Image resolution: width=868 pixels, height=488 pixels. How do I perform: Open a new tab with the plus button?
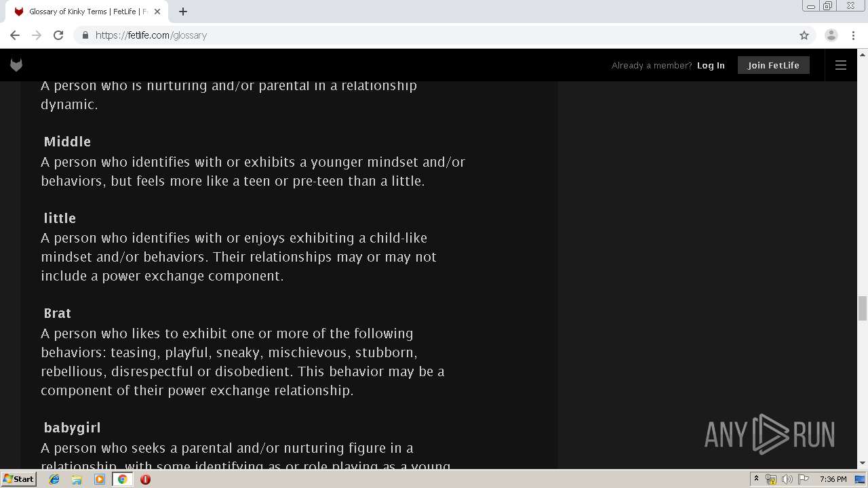click(183, 12)
